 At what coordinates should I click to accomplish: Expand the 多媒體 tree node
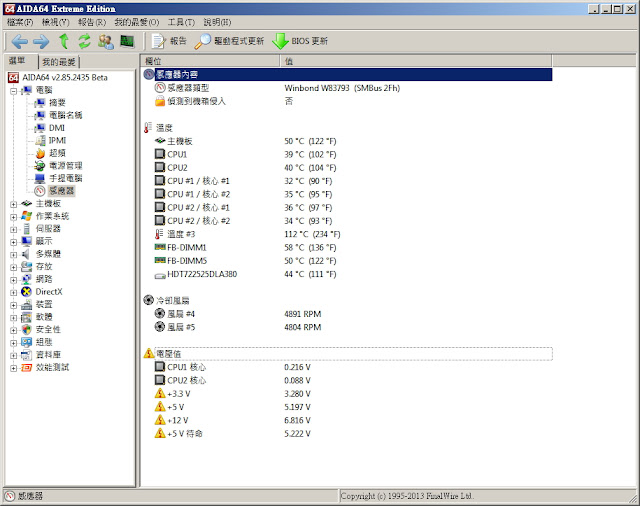pyautogui.click(x=13, y=255)
